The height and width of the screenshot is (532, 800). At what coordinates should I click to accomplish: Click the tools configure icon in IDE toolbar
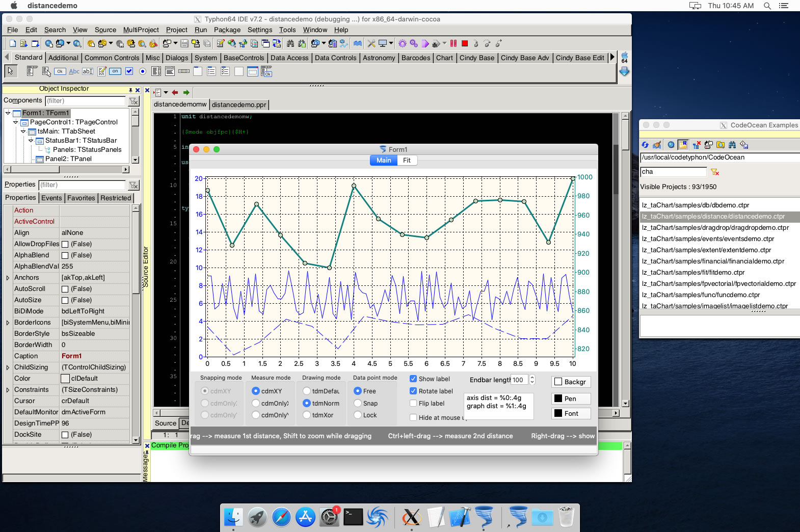pos(371,43)
